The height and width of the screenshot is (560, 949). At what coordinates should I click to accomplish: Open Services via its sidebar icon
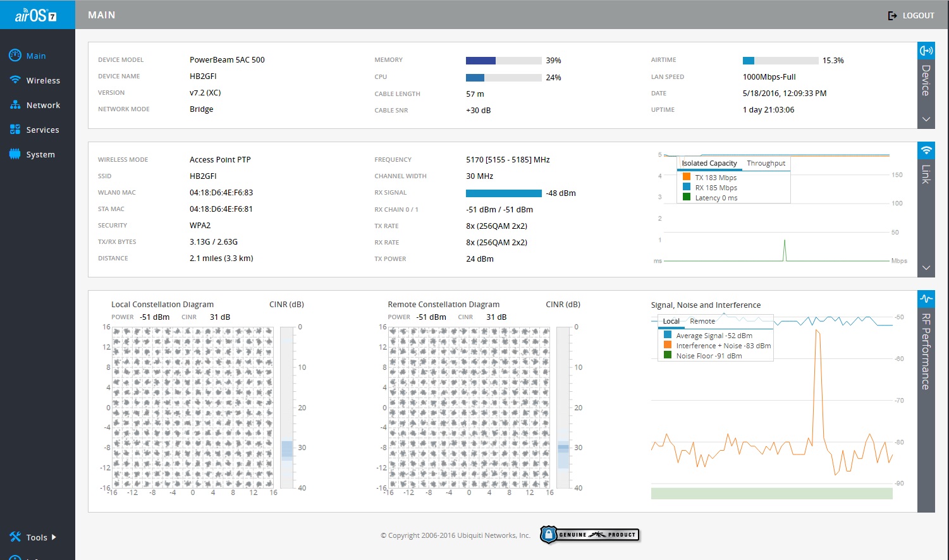pos(15,130)
